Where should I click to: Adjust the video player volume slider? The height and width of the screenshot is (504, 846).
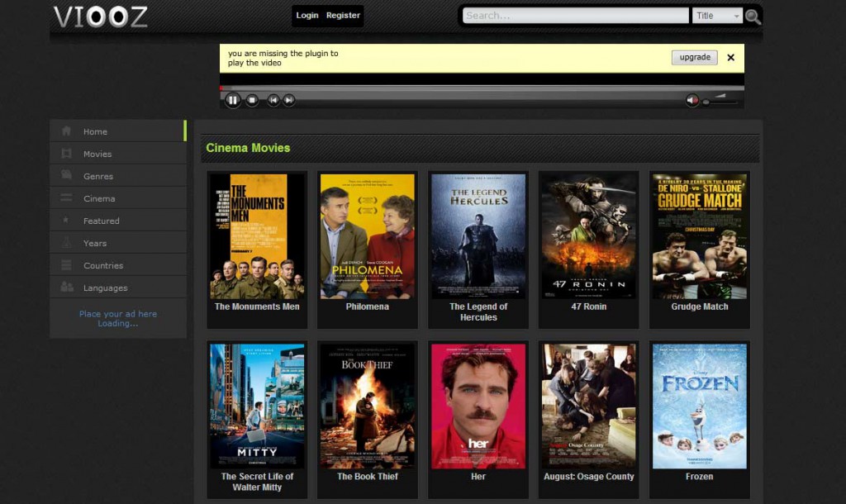tap(720, 101)
